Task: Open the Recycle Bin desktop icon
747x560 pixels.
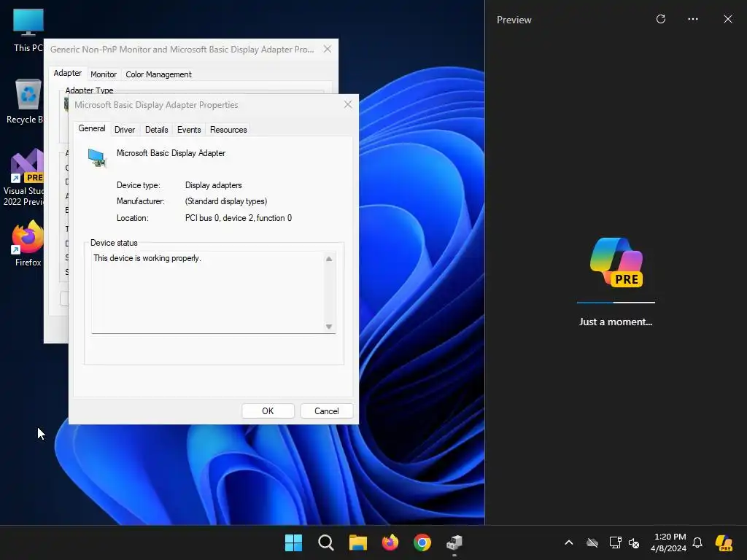Action: 27,101
